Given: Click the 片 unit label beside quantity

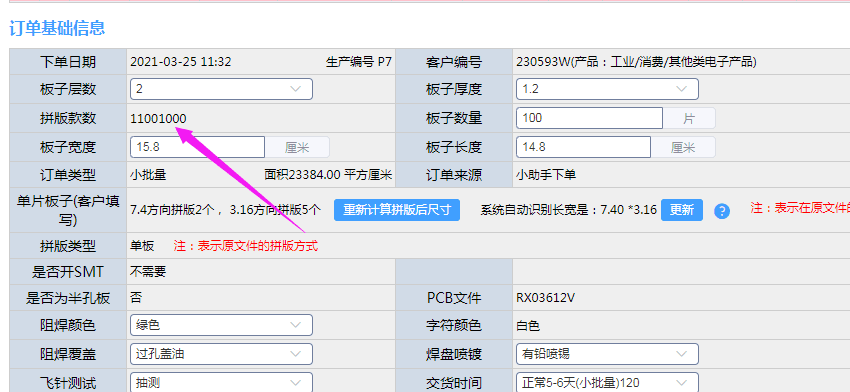Looking at the screenshot, I should point(688,118).
